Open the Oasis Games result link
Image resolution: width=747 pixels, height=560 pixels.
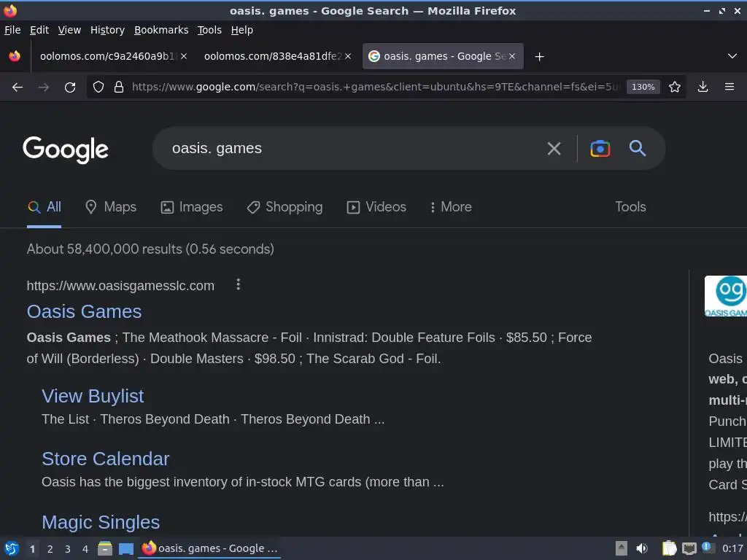click(x=85, y=312)
